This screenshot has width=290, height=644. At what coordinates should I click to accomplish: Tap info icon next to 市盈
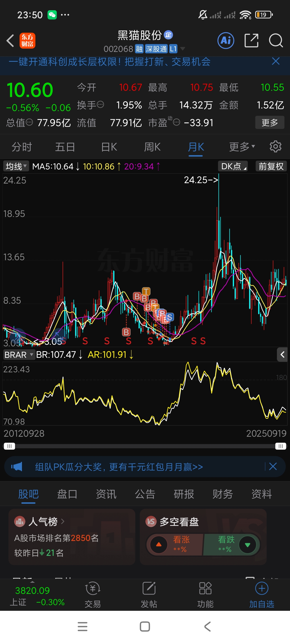(176, 122)
